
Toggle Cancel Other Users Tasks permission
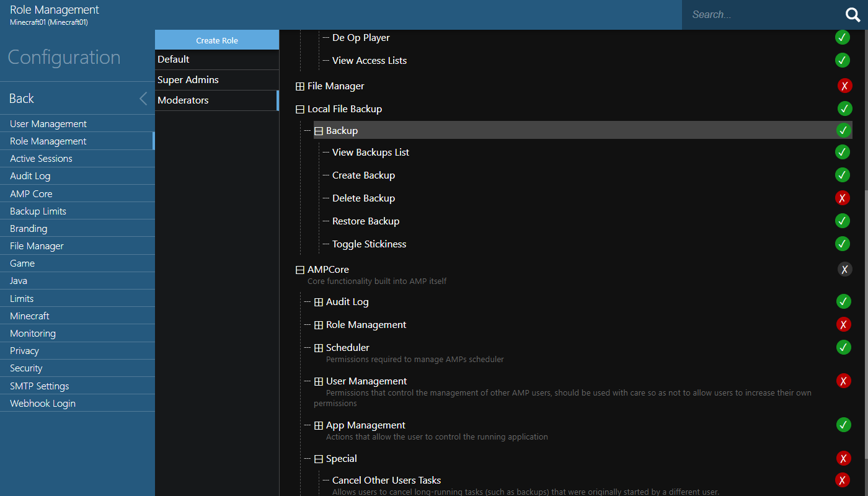coord(843,480)
